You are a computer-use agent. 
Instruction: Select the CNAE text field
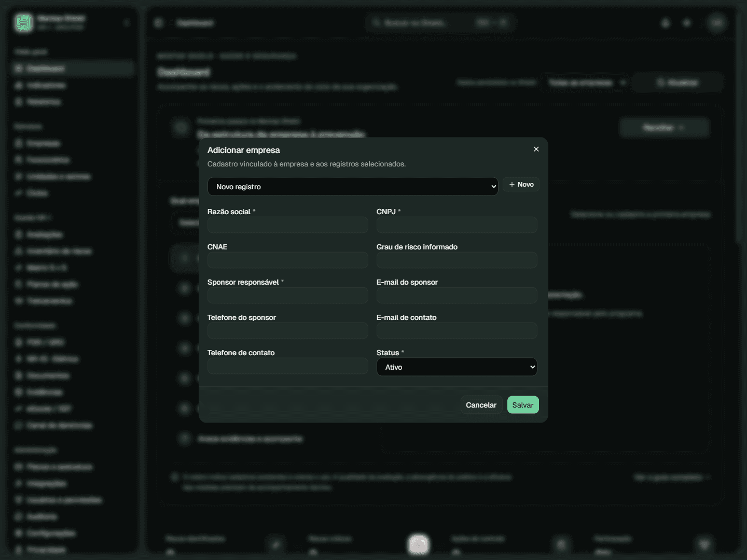pos(288,260)
